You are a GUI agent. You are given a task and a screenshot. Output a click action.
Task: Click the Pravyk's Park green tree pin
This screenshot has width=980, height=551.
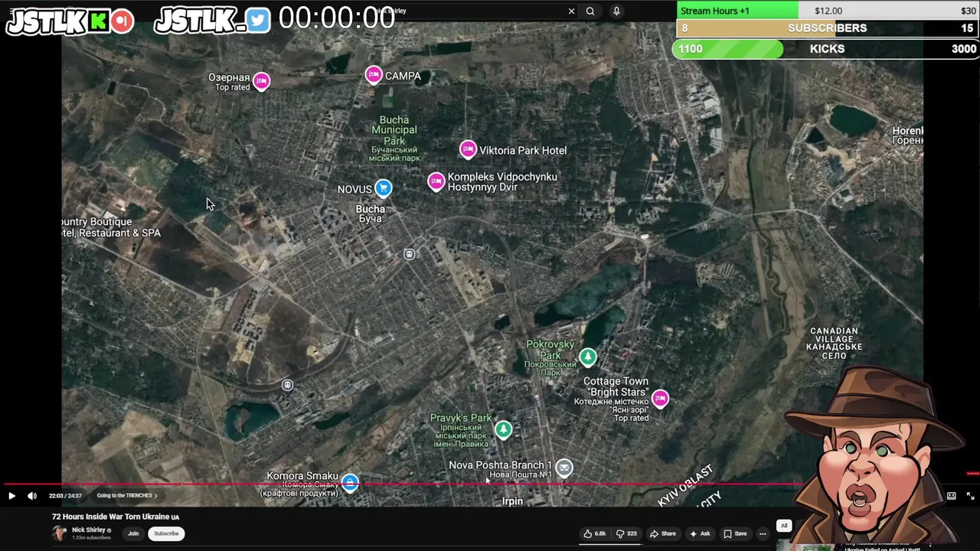(503, 429)
